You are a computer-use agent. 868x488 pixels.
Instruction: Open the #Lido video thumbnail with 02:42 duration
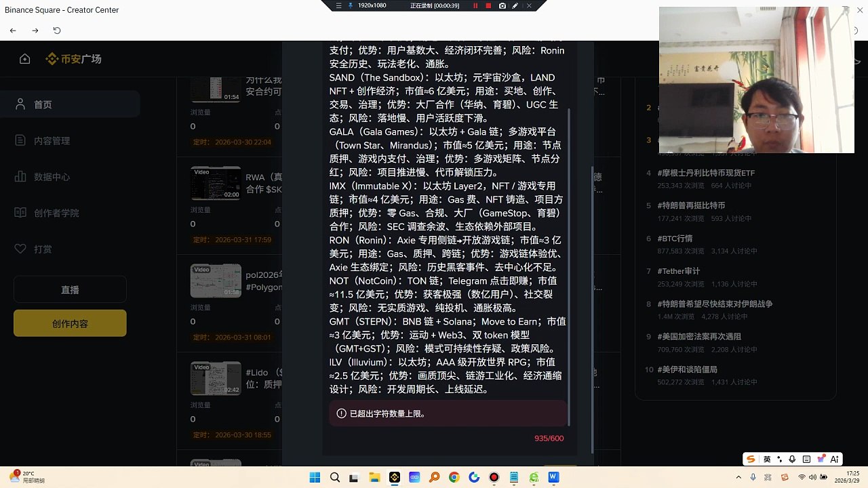[x=216, y=378]
